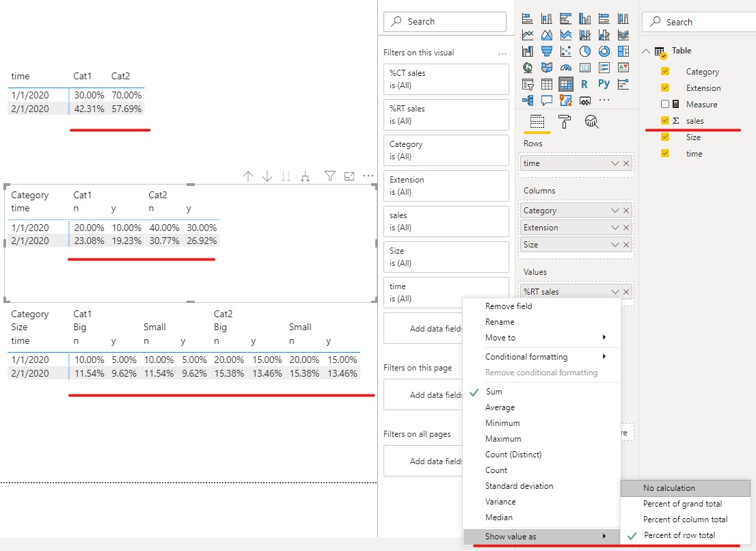Enable Drill down arrow on visual header

[x=267, y=176]
